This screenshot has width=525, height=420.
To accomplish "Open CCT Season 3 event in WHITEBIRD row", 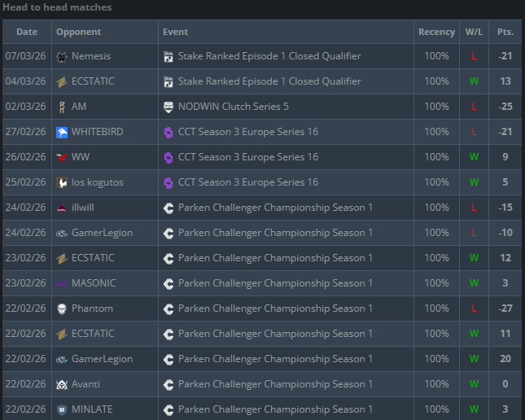I will coord(248,133).
